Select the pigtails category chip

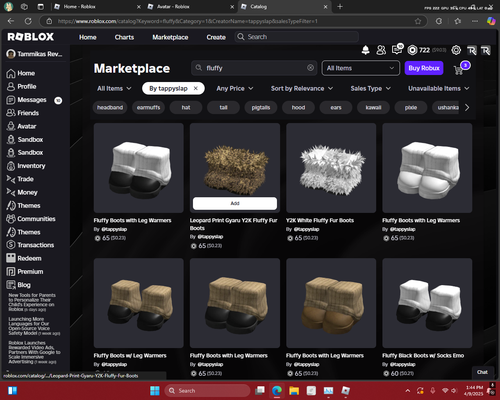tap(261, 107)
